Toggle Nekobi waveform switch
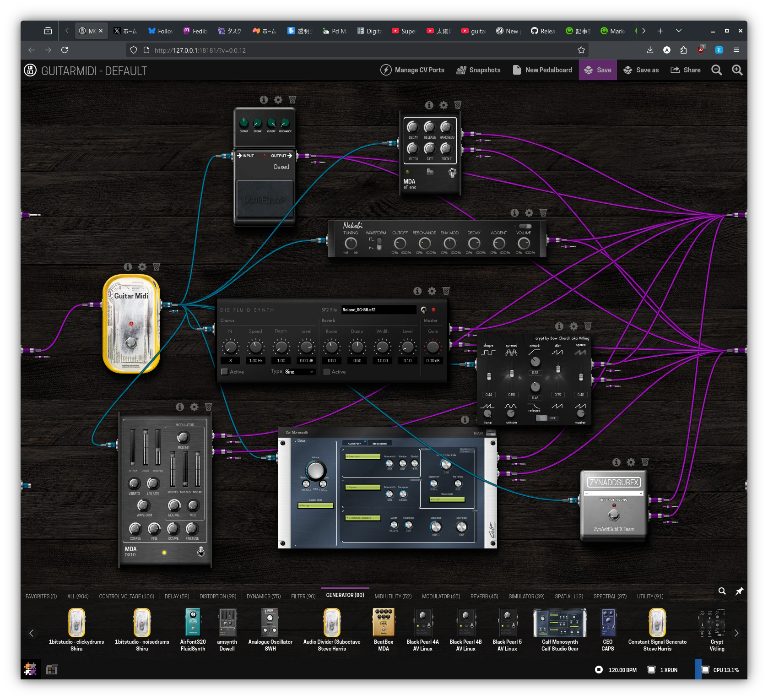This screenshot has width=768, height=700. (x=379, y=244)
